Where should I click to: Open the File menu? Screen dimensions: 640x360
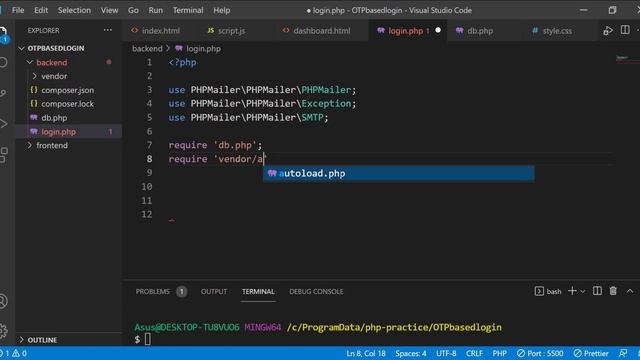[18, 10]
